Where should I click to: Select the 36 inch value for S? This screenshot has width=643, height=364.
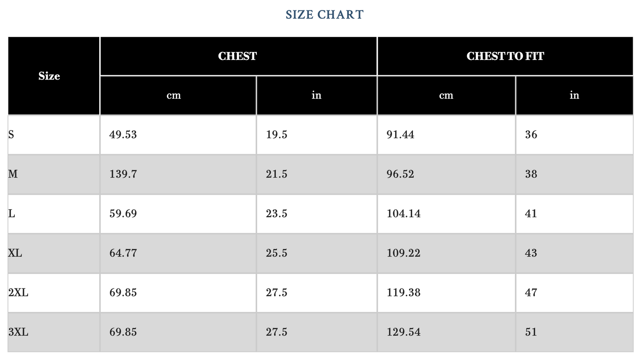coord(531,135)
